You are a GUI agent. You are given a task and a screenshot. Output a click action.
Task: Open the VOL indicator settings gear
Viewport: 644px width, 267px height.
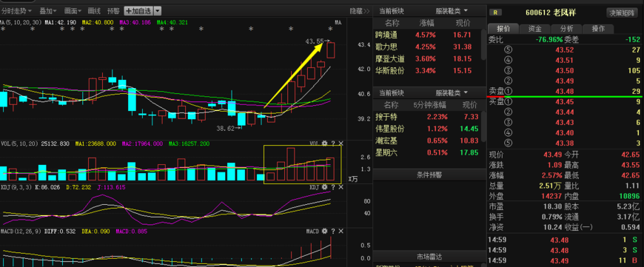point(324,143)
